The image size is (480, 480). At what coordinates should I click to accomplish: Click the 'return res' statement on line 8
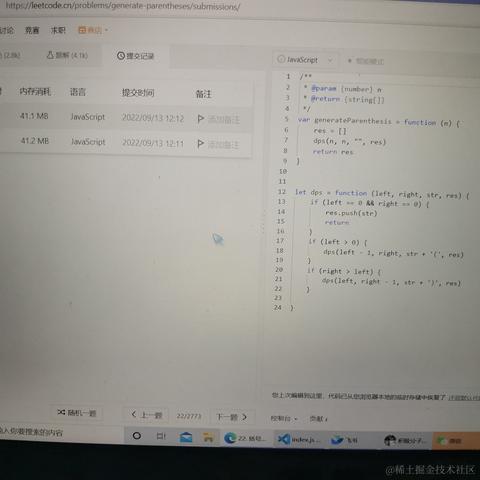pos(333,152)
